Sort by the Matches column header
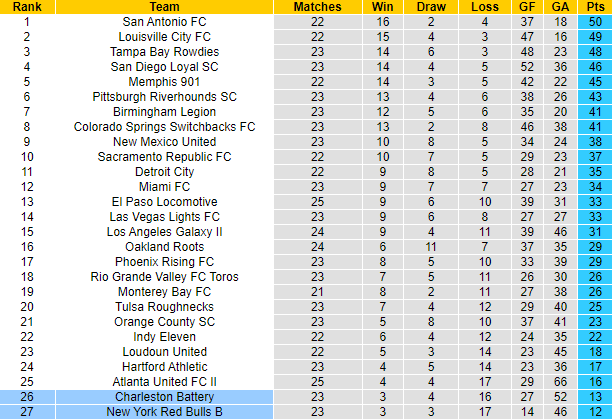The image size is (612, 420). pos(318,7)
